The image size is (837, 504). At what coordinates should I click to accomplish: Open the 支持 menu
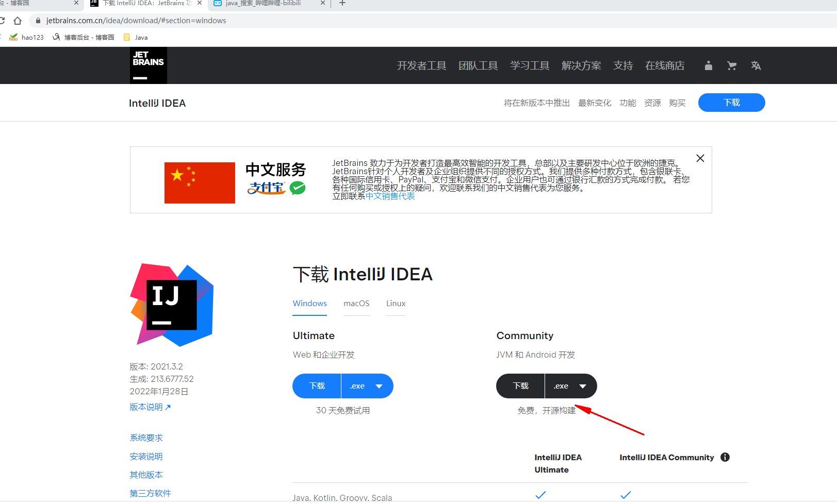[623, 65]
